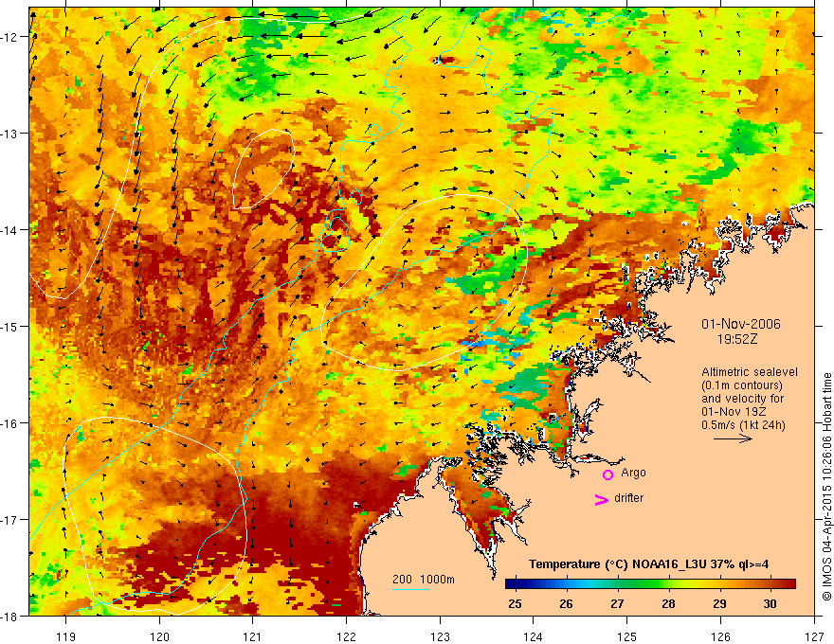Click the longitude '122' axis label
Viewport: 834px width, 644px height.
coord(346,636)
